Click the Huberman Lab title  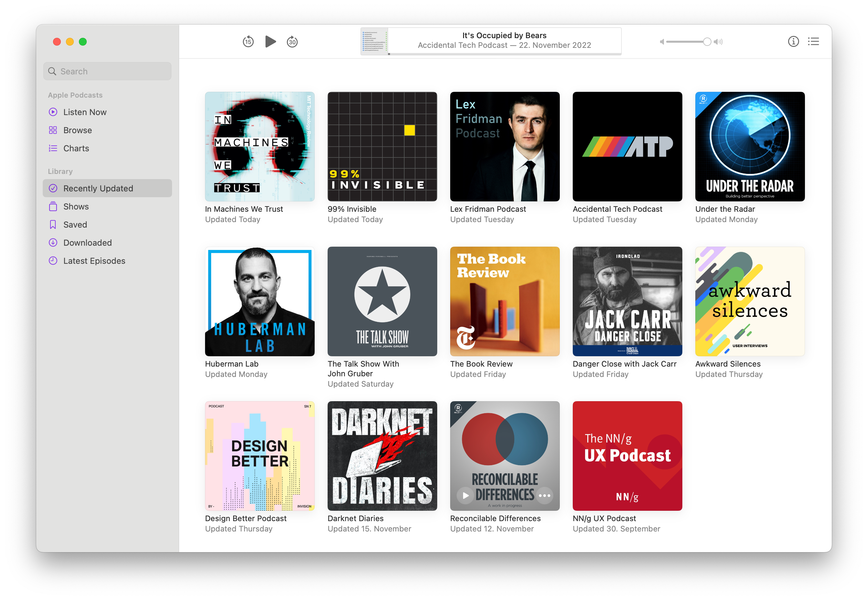click(232, 364)
